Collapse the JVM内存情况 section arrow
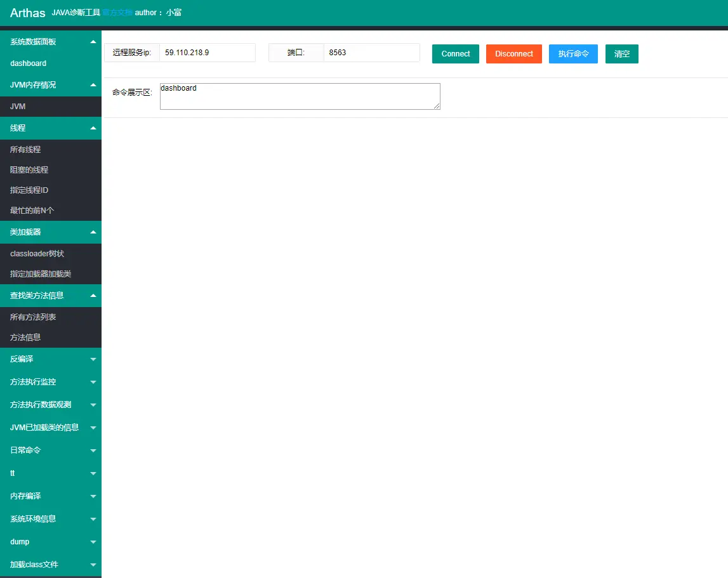The width and height of the screenshot is (728, 578). click(93, 85)
